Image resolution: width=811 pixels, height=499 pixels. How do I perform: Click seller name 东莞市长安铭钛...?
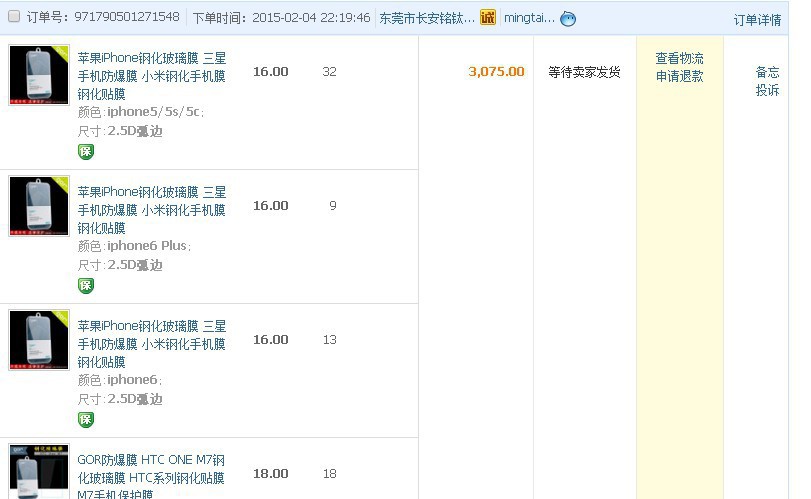click(x=427, y=18)
